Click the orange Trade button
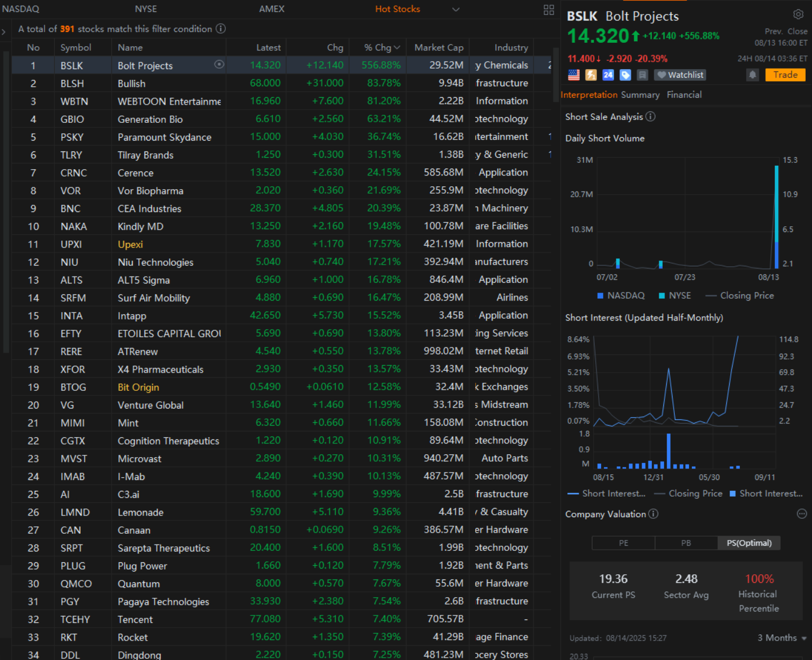The image size is (812, 660). click(x=785, y=75)
